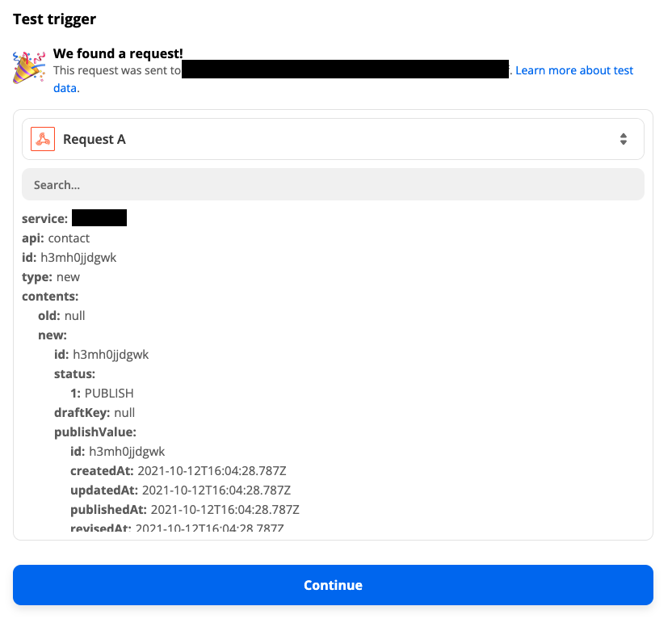The height and width of the screenshot is (623, 672).
Task: Select the api: contact row
Action: pyautogui.click(x=56, y=238)
